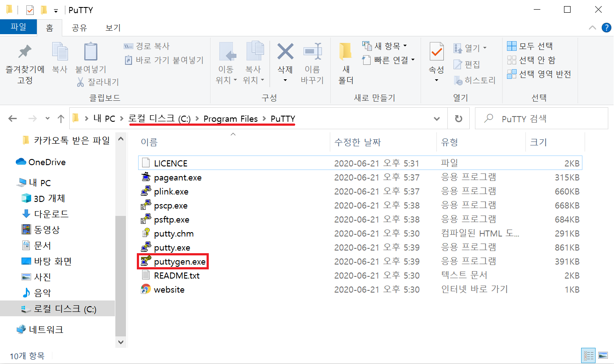
Task: Click 선택 영역 반전 invert selection
Action: pos(539,74)
